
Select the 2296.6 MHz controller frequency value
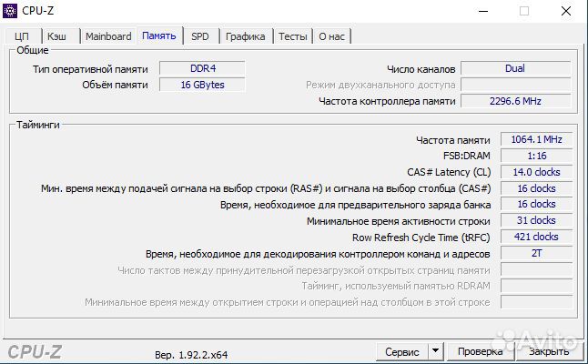pos(515,101)
